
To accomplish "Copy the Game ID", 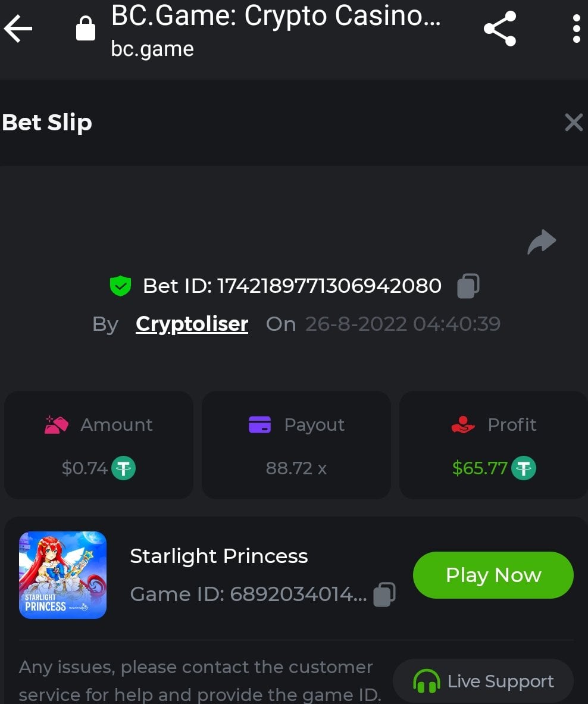I will pyautogui.click(x=384, y=594).
